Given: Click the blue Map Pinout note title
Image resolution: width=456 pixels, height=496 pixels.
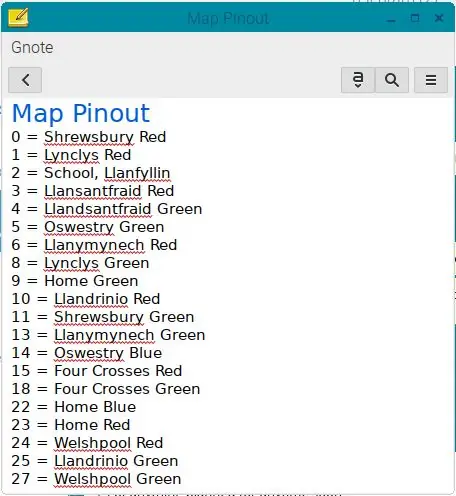Looking at the screenshot, I should tap(81, 113).
